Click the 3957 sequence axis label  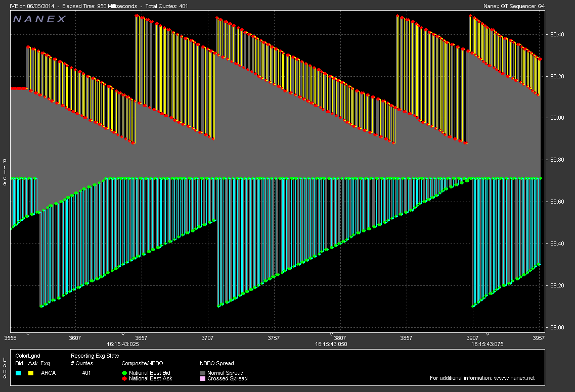pos(539,338)
